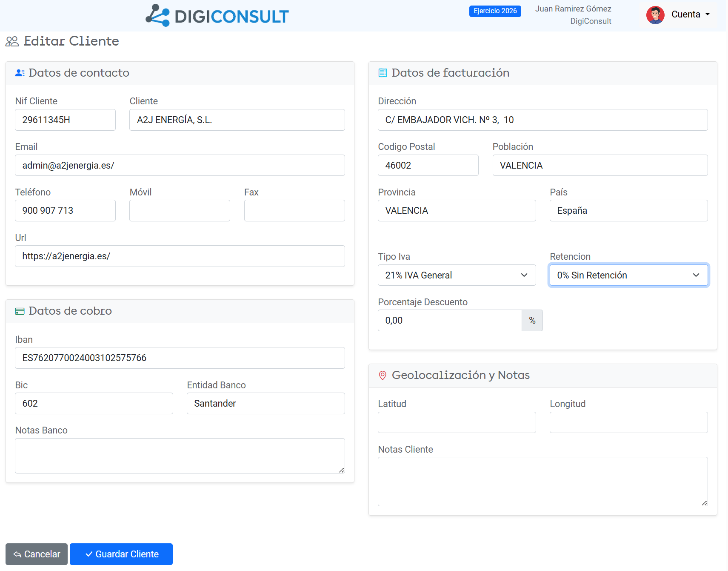The height and width of the screenshot is (571, 728).
Task: Click the DigiConsult logo
Action: click(x=217, y=16)
